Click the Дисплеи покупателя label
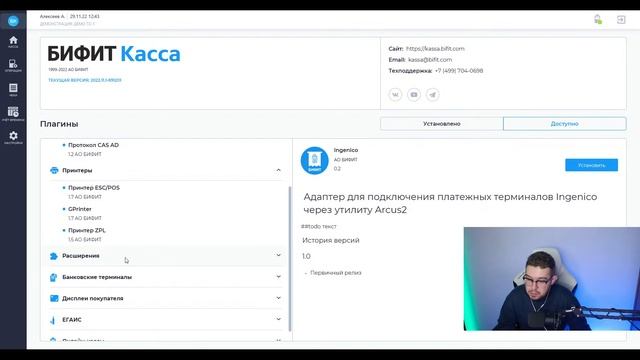 coord(93,298)
